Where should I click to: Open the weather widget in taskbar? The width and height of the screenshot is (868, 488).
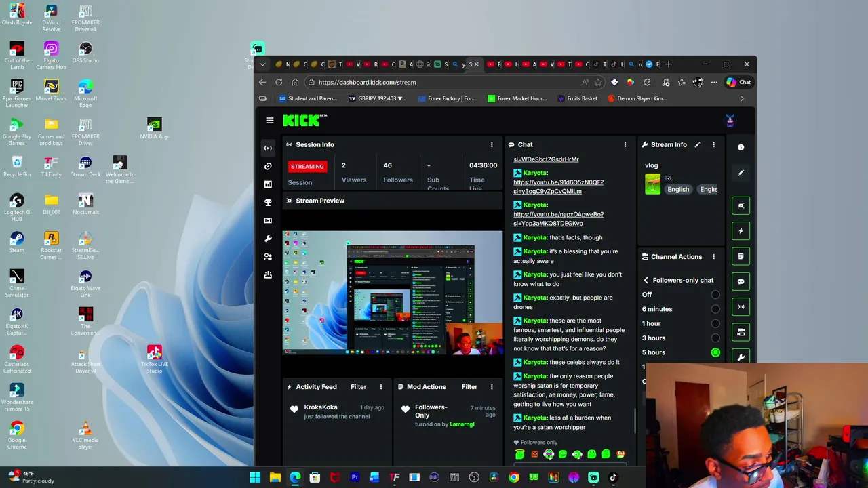point(31,477)
